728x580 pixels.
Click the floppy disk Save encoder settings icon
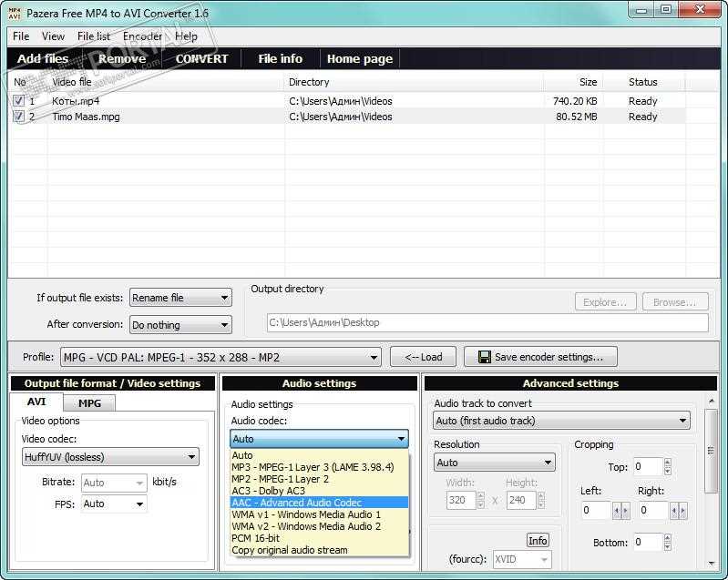coord(484,357)
